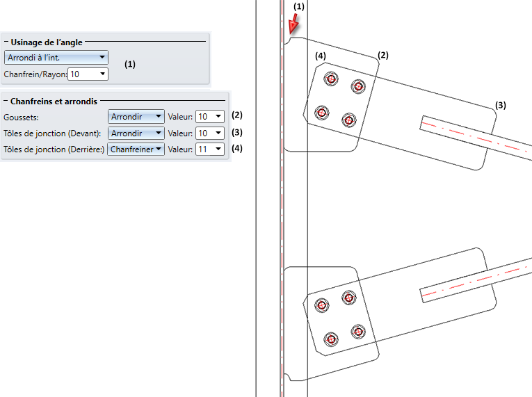Click the 'Goussets:' label
The width and height of the screenshot is (532, 397).
(x=21, y=118)
